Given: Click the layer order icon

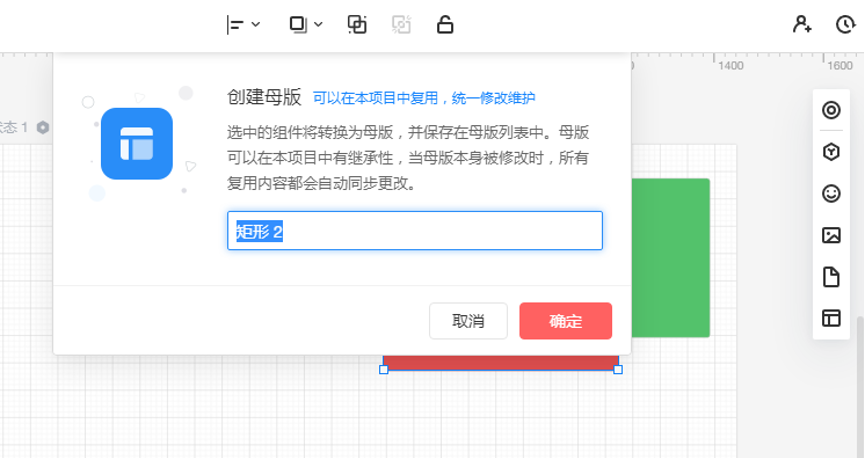Looking at the screenshot, I should 298,25.
